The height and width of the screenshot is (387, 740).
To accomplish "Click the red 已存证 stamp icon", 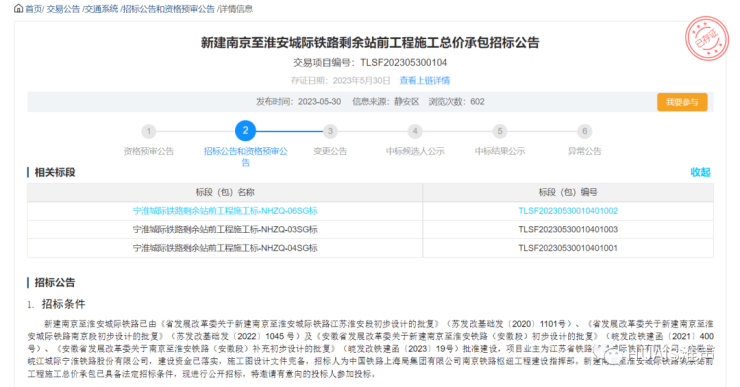I will (707, 39).
